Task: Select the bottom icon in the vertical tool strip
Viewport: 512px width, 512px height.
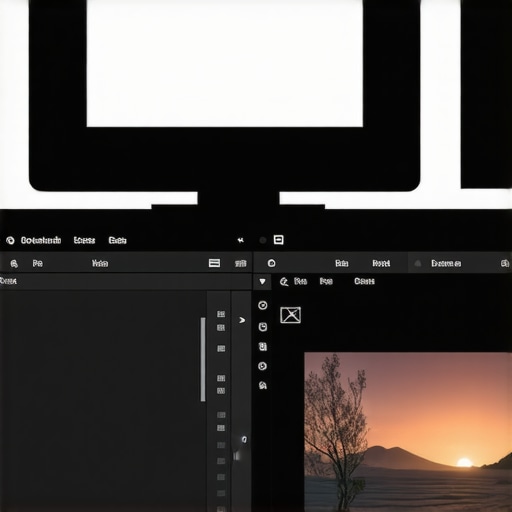Action: pyautogui.click(x=263, y=385)
